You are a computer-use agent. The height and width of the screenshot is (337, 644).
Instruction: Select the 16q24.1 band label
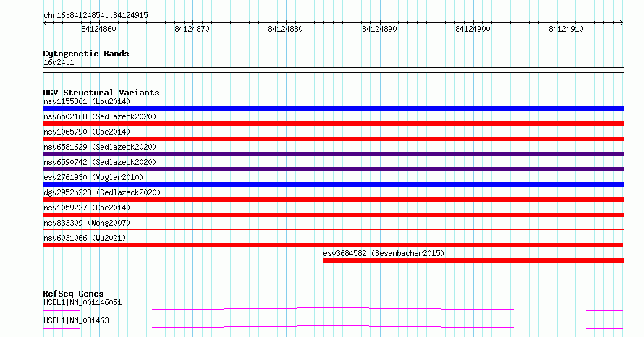click(x=59, y=62)
